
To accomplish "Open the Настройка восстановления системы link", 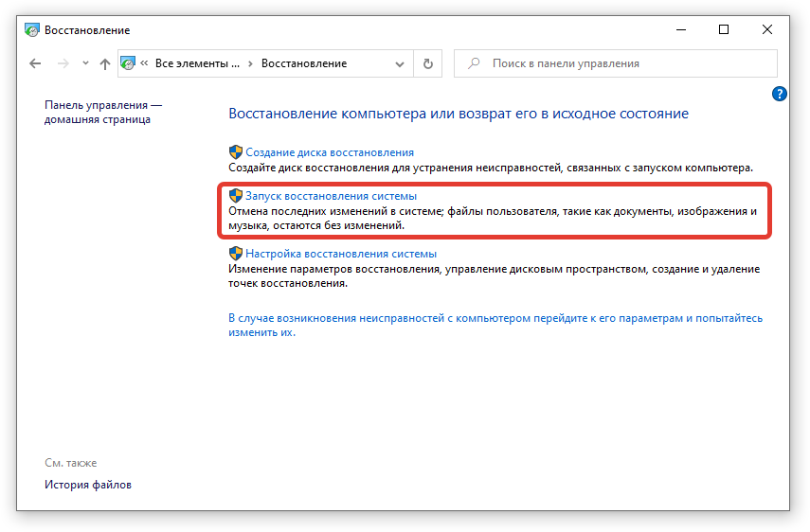I will coord(341,254).
